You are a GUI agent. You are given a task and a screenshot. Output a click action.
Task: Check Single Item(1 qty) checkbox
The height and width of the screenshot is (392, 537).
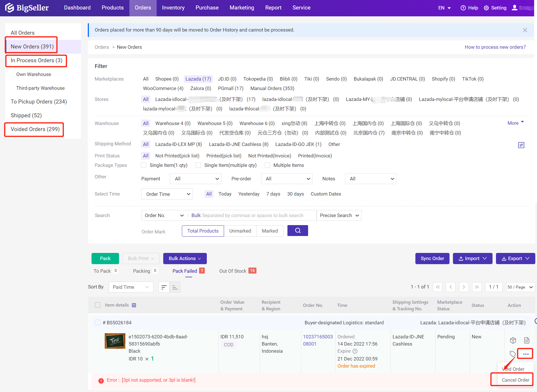pyautogui.click(x=144, y=165)
